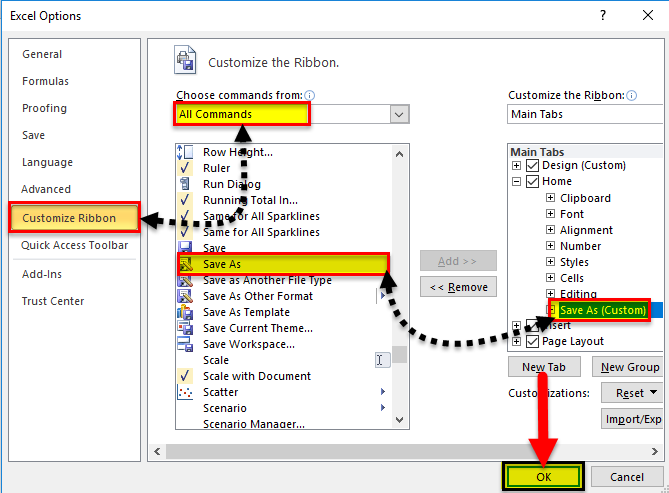
Task: Select the Scale command row
Action: tap(283, 360)
